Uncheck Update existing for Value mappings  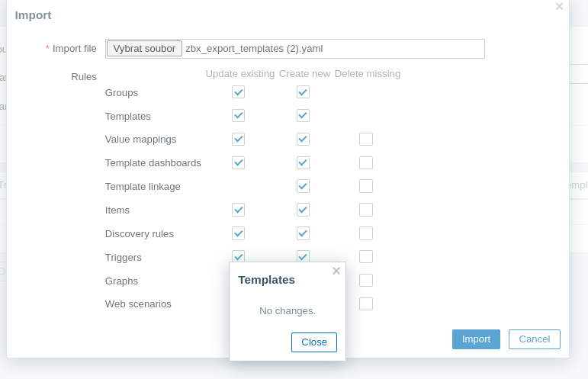[x=239, y=140]
